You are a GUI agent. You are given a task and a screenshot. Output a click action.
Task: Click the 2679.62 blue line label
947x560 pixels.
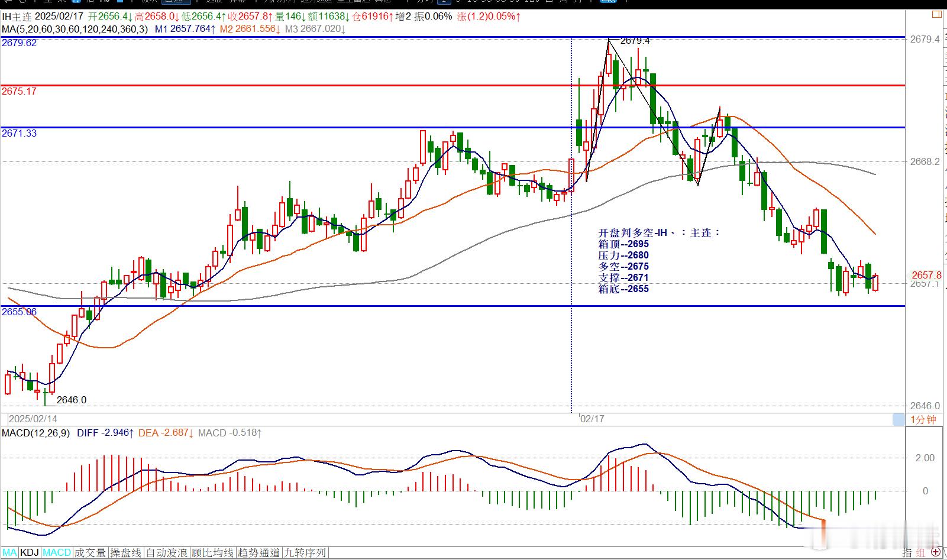(x=19, y=43)
